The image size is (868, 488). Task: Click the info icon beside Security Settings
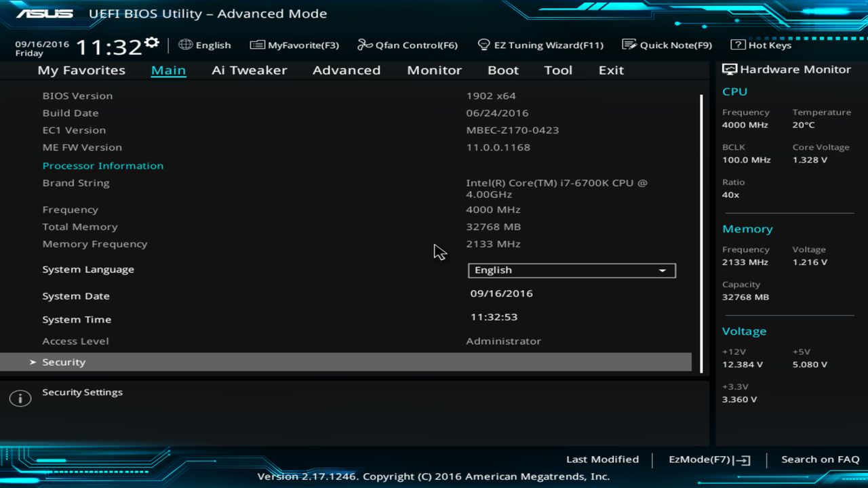click(20, 399)
